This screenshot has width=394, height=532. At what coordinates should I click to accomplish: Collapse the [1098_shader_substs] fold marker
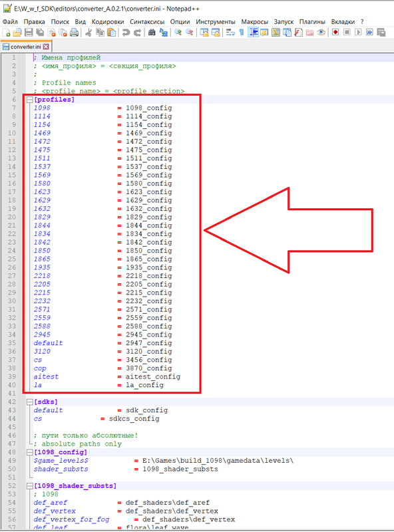coord(29,486)
